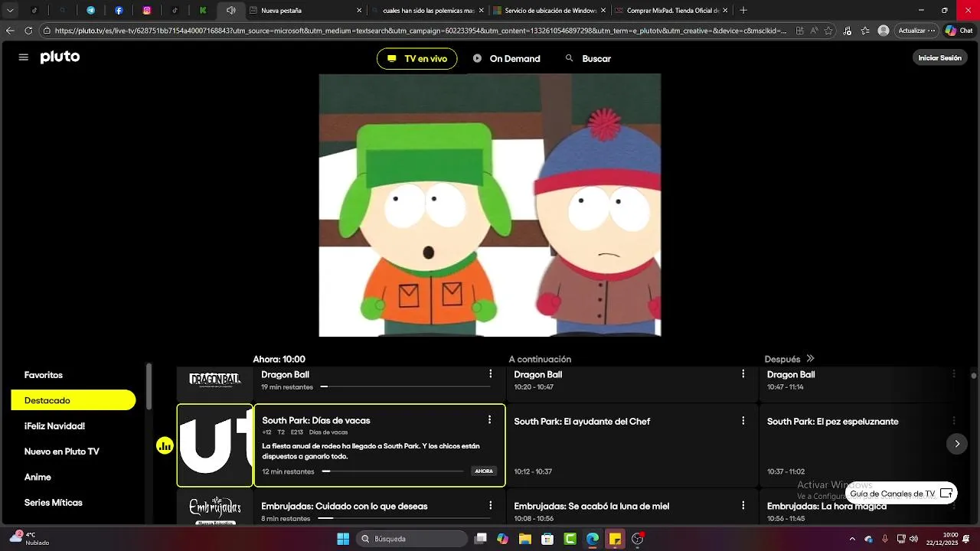980x551 pixels.
Task: Add page to favorites star
Action: 829,31
